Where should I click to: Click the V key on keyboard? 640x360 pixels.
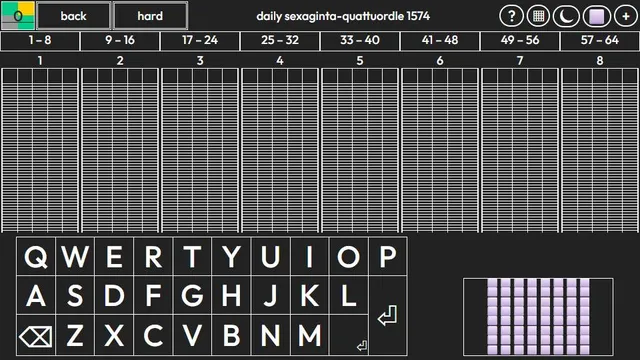coord(192,336)
